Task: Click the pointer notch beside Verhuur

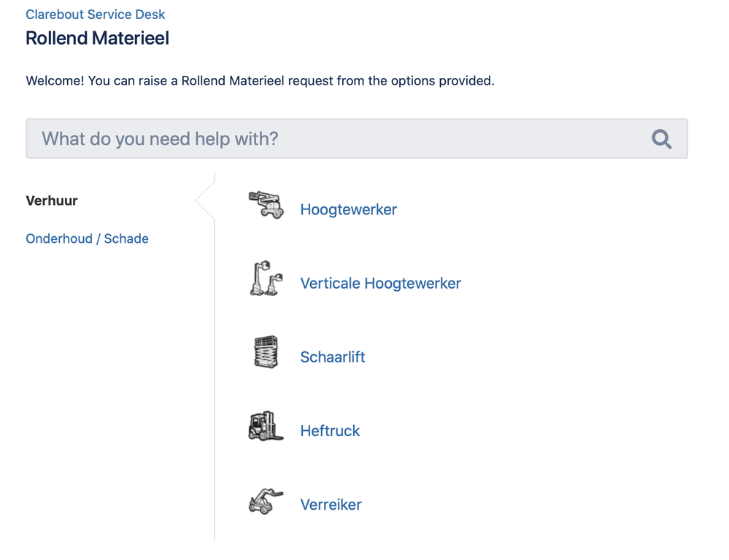Action: [x=205, y=201]
